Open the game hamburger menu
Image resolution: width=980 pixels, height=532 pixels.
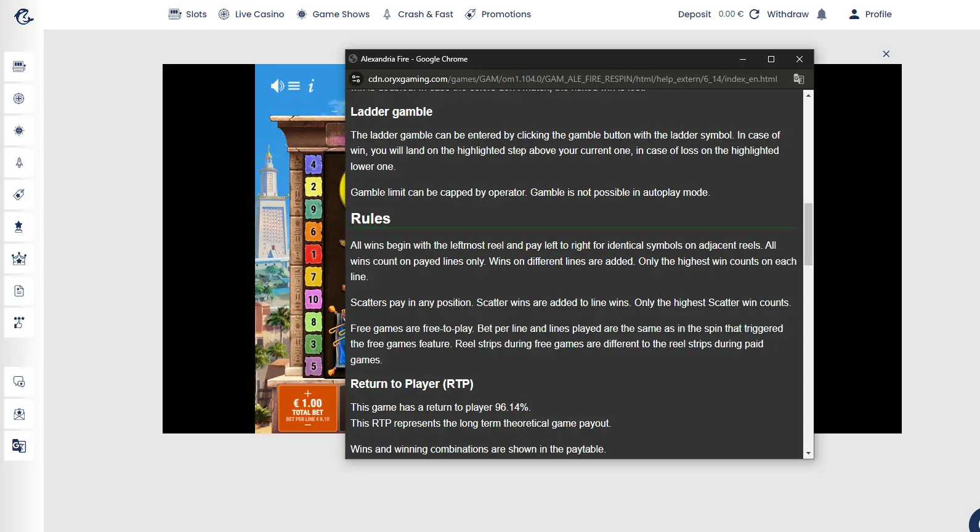pos(294,86)
